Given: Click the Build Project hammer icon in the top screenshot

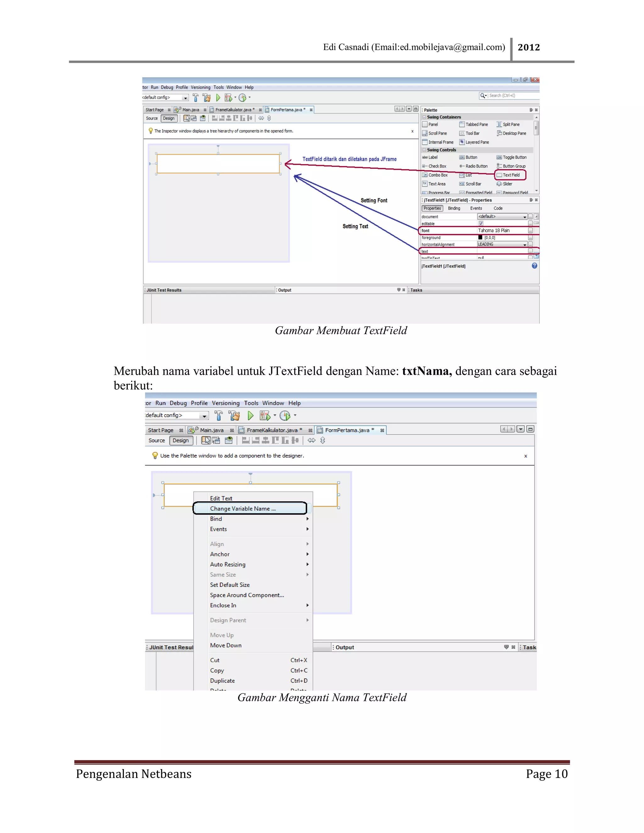Looking at the screenshot, I should [195, 98].
